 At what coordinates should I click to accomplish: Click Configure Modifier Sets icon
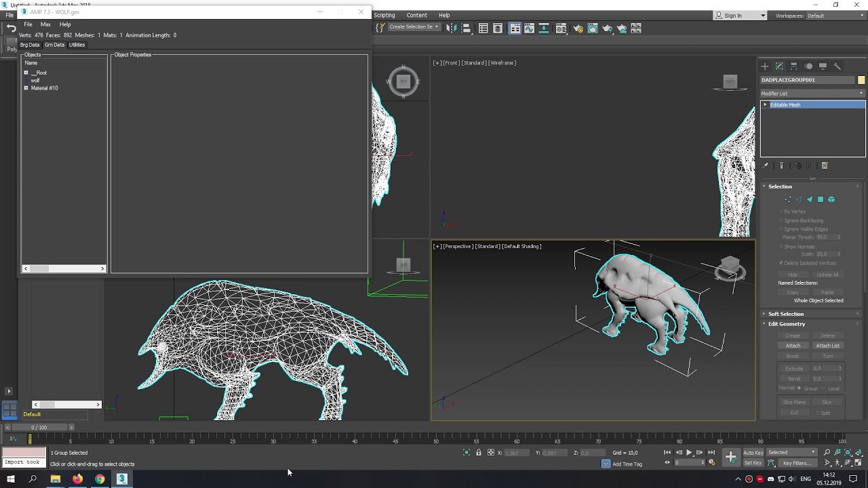pyautogui.click(x=825, y=165)
